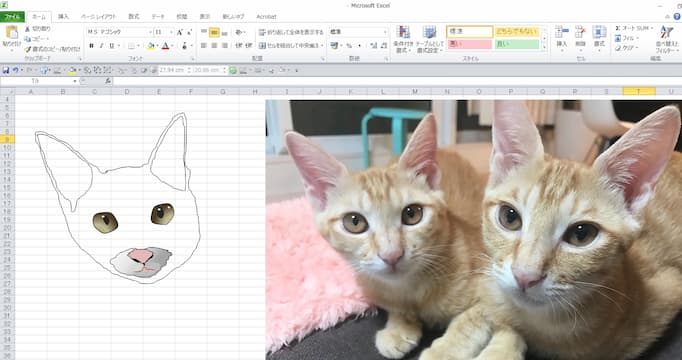Viewport: 682px width, 360px height.
Task: Open the font name combo box
Action: click(x=120, y=32)
